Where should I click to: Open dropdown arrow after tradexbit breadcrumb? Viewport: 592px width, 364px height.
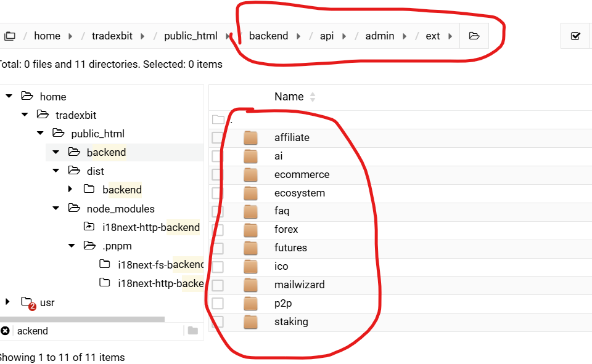pyautogui.click(x=142, y=36)
